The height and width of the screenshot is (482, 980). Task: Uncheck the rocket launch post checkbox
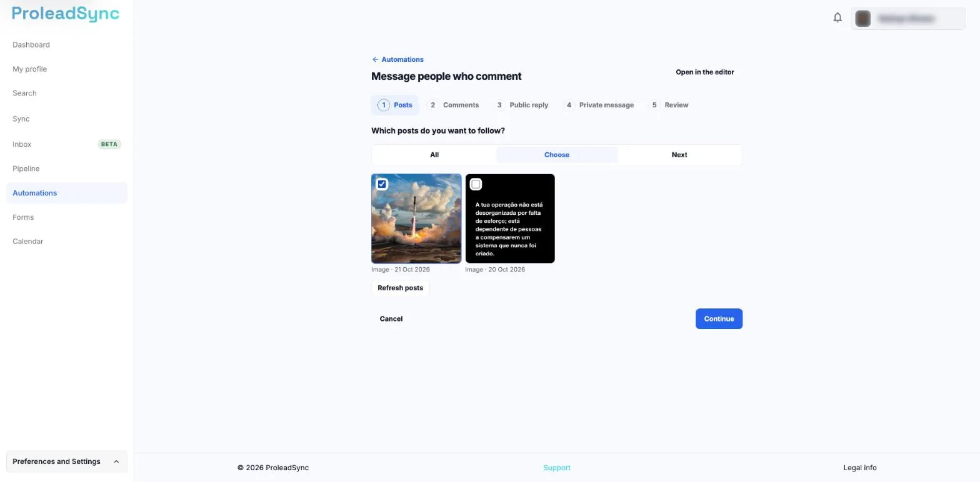coord(382,184)
